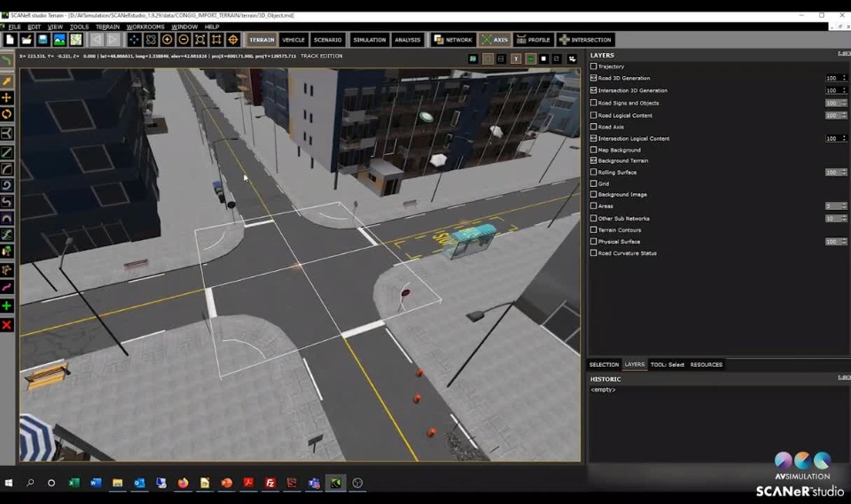Click the Zoom in plus icon
Image resolution: width=851 pixels, height=504 pixels.
tap(168, 40)
